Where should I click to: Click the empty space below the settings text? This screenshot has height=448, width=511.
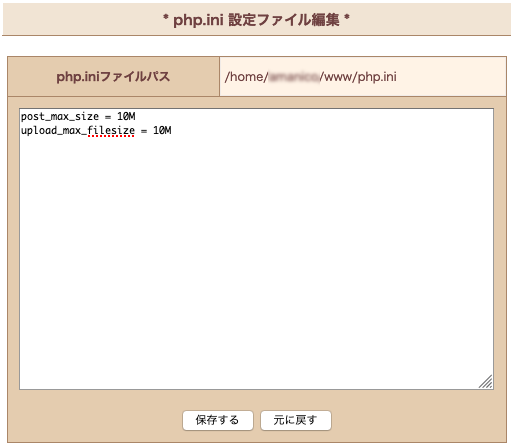tap(256, 260)
